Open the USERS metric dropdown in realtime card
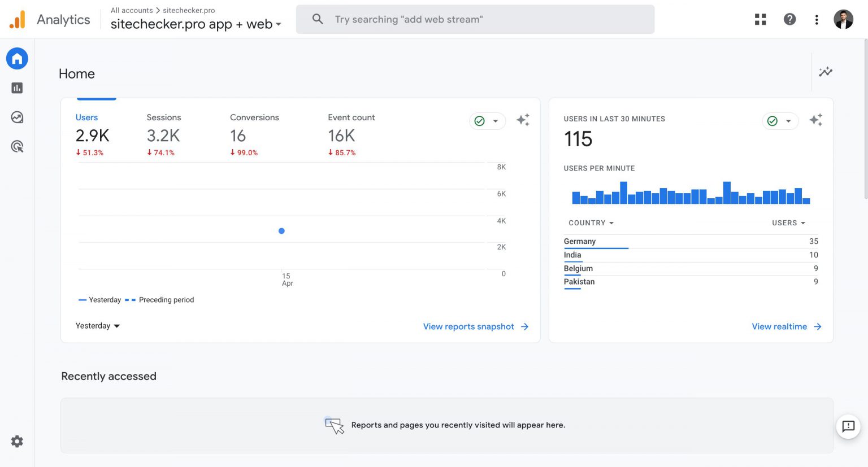 [x=788, y=222]
